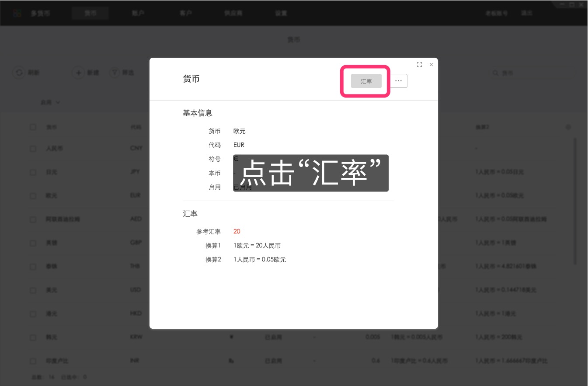Viewport: 588px width, 386px height.
Task: Open the 设置 tab
Action: tap(281, 13)
